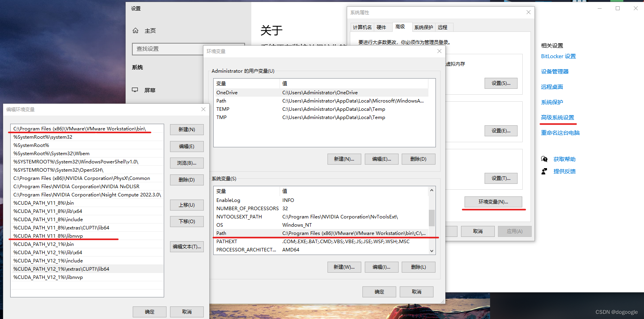
Task: Click 设置(E)... user profiles button
Action: coord(501,131)
